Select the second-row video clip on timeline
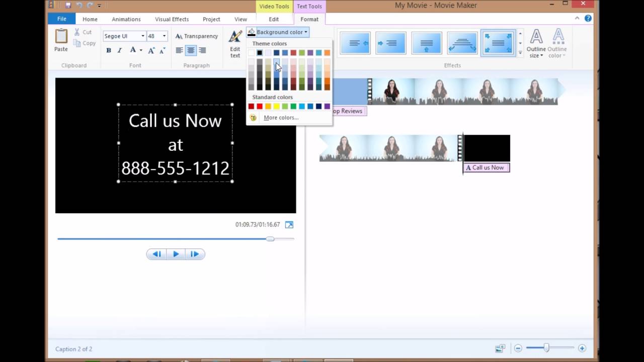This screenshot has width=644, height=362. click(x=388, y=148)
